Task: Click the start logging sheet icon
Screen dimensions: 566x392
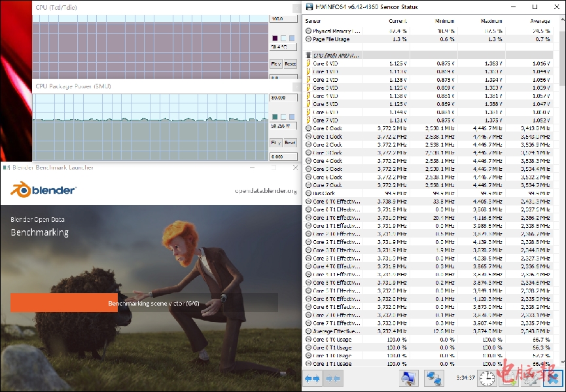Action: (510, 378)
